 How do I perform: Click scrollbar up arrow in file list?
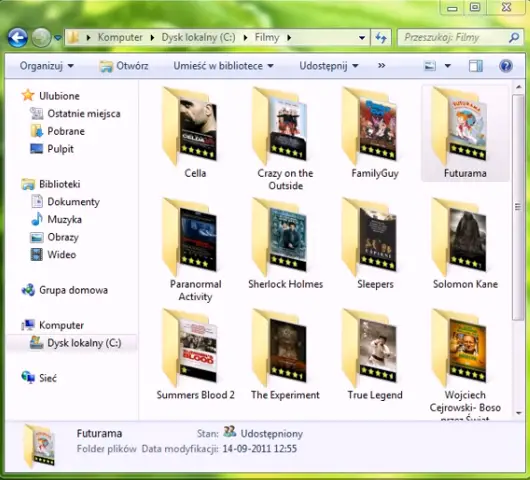coord(518,88)
